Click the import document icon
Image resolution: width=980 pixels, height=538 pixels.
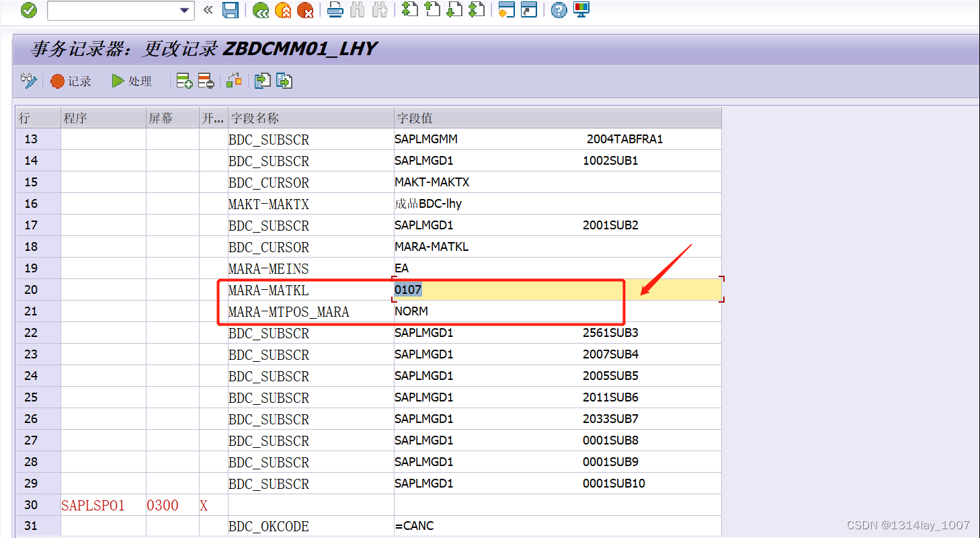(x=262, y=81)
